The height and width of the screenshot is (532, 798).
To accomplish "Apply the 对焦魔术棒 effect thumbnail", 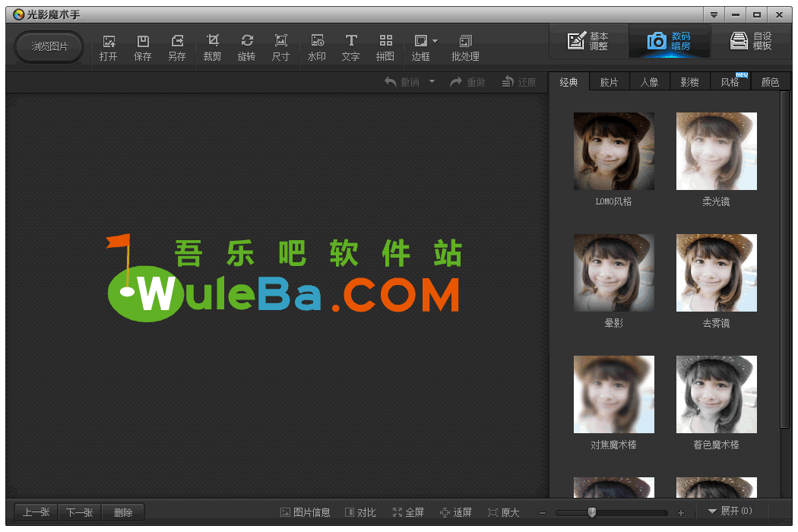I will click(x=614, y=394).
